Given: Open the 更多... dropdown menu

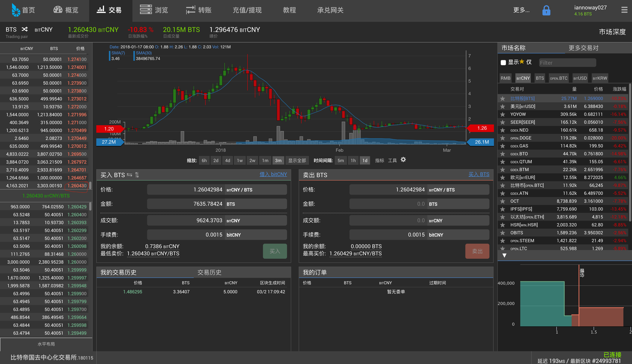Looking at the screenshot, I should pos(521,10).
